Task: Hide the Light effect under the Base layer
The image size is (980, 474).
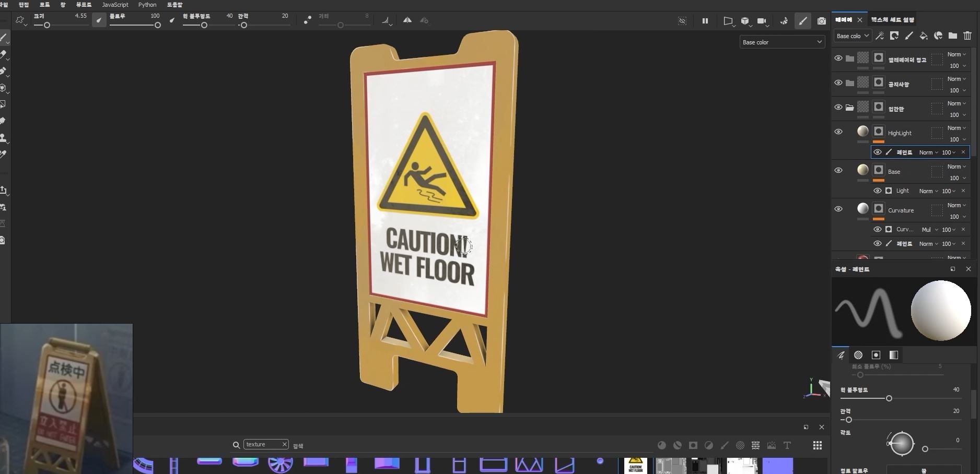Action: tap(878, 191)
